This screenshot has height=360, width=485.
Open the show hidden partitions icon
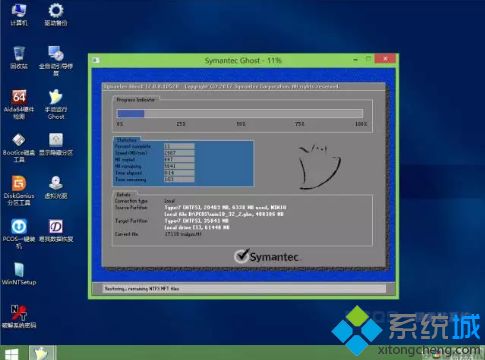56,144
